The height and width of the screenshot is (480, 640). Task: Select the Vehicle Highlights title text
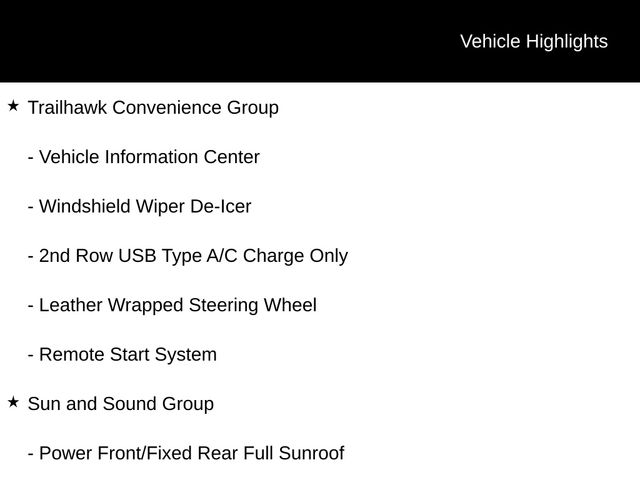click(533, 41)
